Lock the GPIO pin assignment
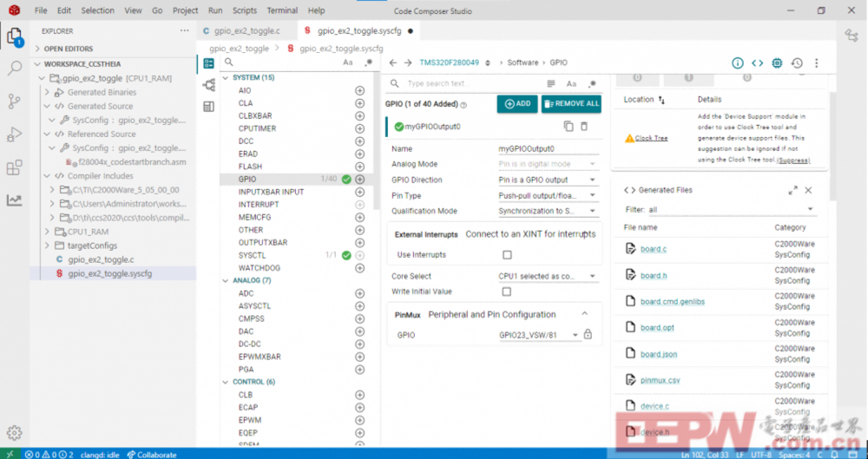Image resolution: width=868 pixels, height=459 pixels. click(x=588, y=334)
